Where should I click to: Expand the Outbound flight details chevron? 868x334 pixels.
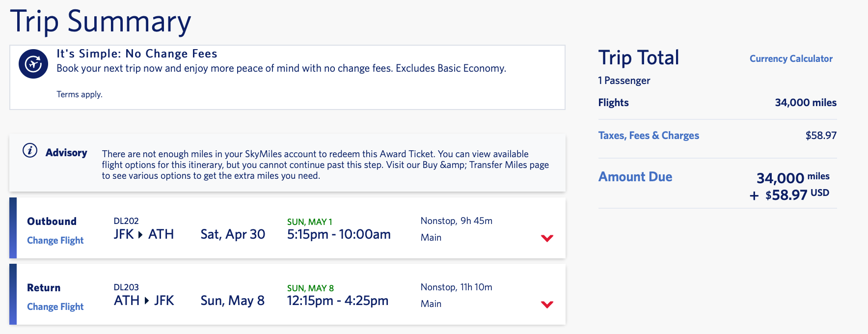[547, 238]
